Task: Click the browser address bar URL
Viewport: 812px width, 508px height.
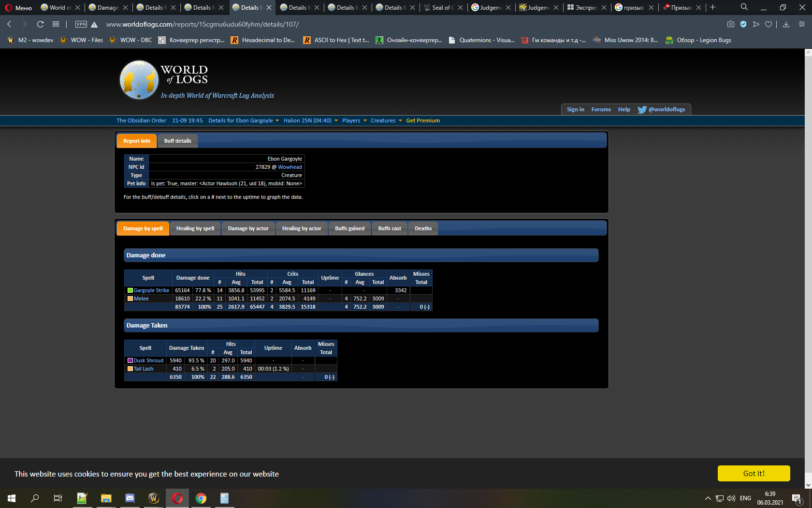Action: pyautogui.click(x=203, y=24)
